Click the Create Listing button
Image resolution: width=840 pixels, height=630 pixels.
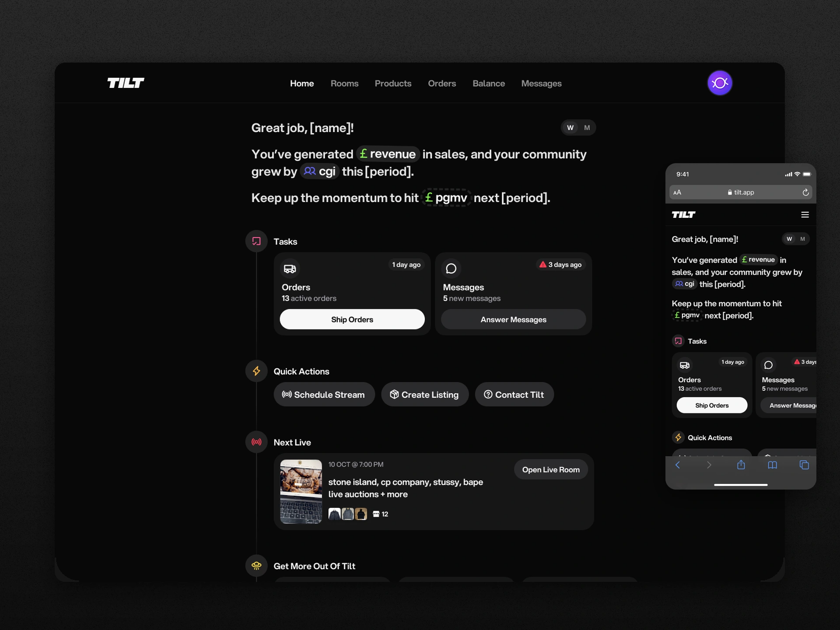(x=425, y=395)
